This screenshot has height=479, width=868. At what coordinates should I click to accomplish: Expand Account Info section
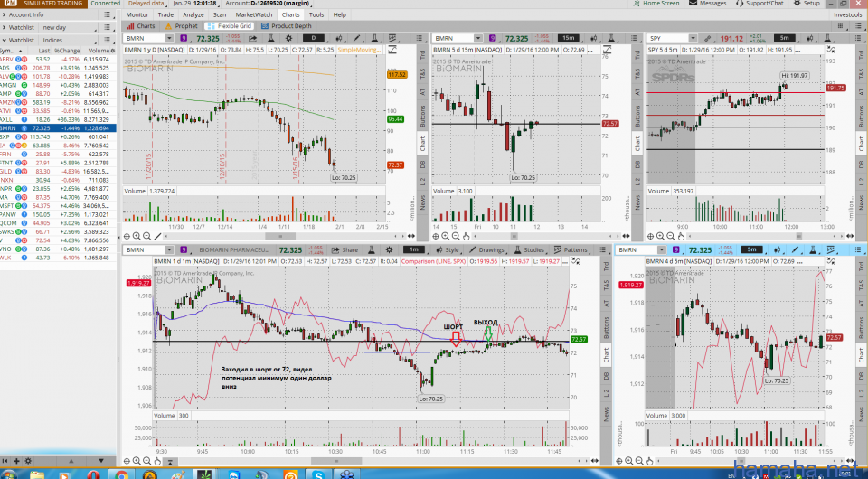[x=5, y=15]
